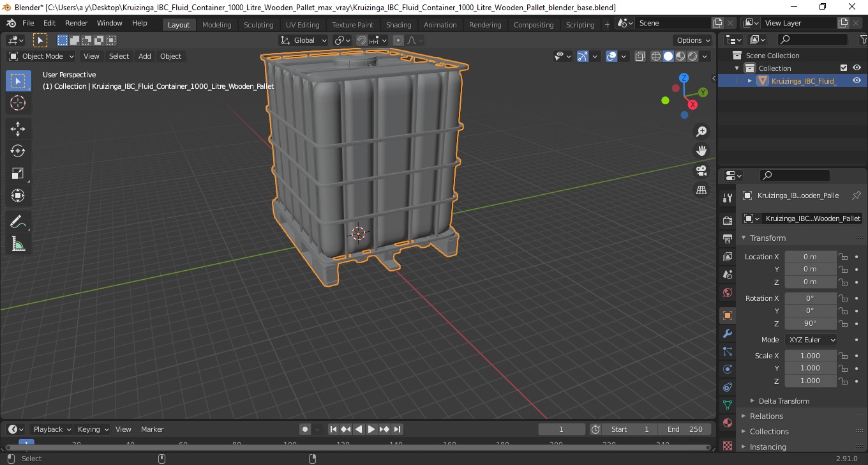Expand the Delta Transform panel
The width and height of the screenshot is (868, 465).
tap(783, 401)
